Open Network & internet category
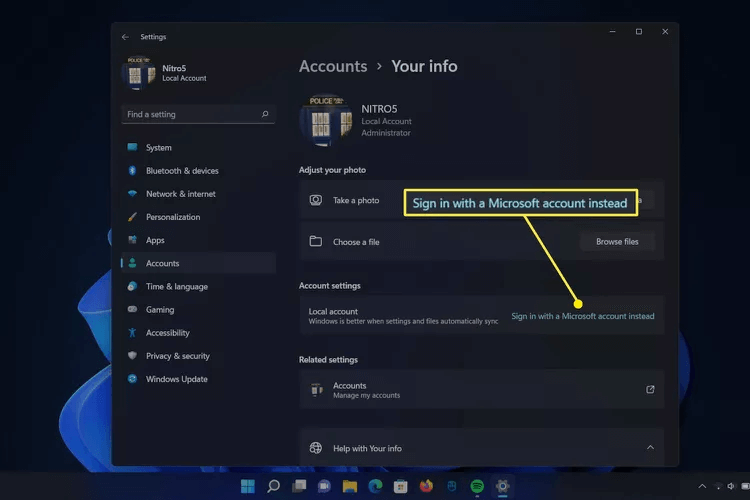The image size is (750, 500). point(199,194)
